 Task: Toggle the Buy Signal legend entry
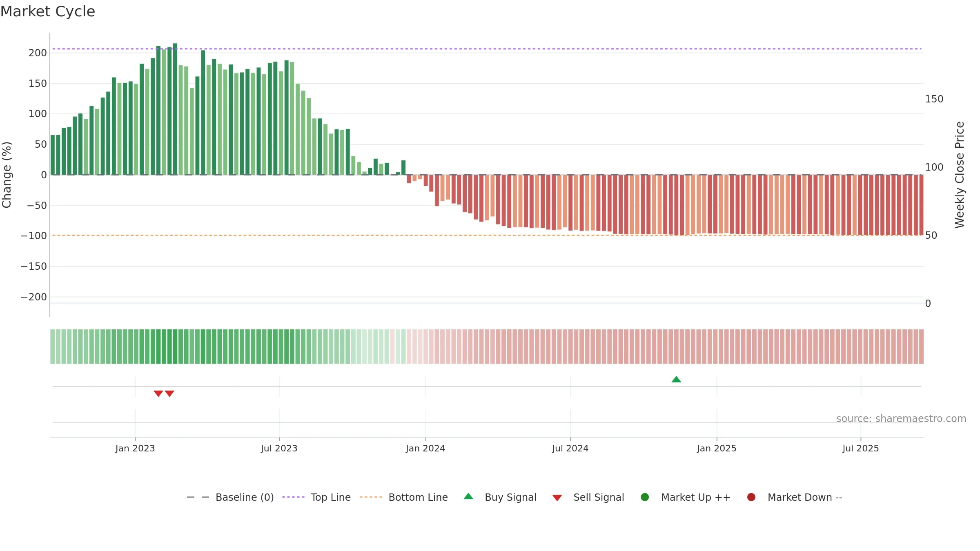(500, 497)
